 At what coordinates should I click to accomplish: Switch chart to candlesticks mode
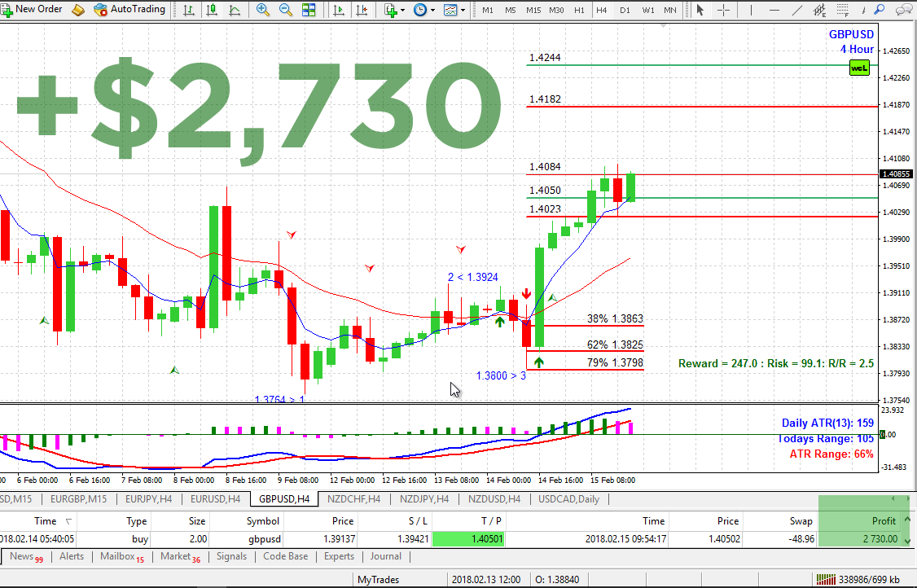212,10
